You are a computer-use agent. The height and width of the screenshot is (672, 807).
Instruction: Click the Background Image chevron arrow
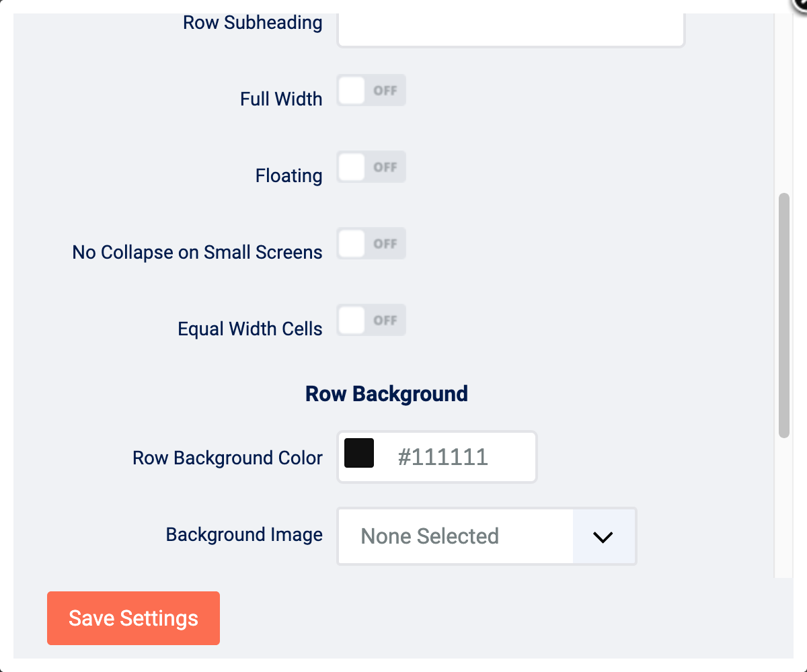pos(603,536)
